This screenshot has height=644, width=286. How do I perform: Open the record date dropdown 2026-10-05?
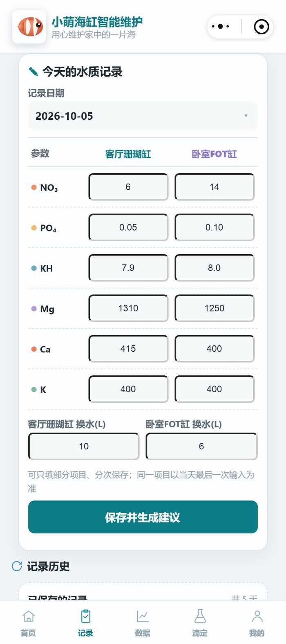143,116
